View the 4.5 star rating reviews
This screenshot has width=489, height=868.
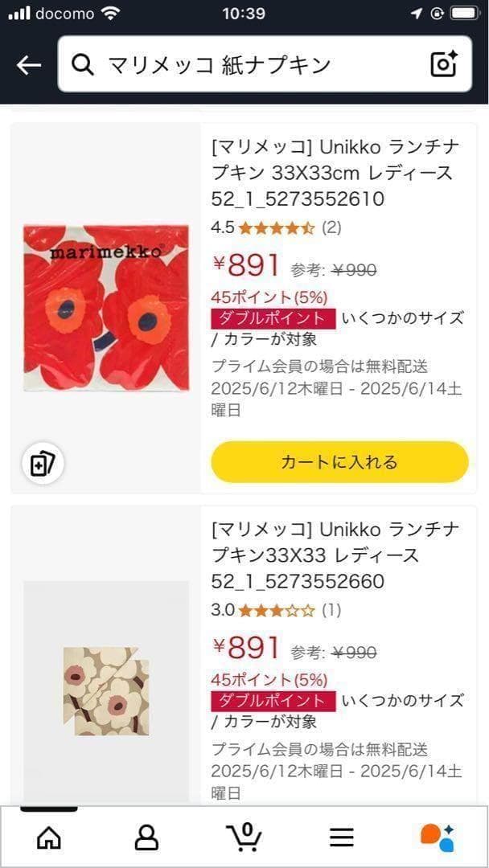coord(276,227)
